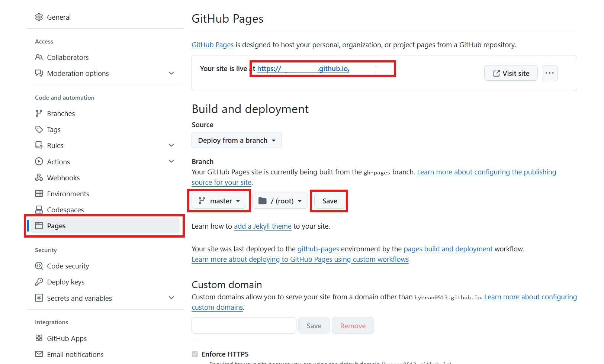Click the folder icon in root selector
The image size is (604, 364).
pyautogui.click(x=263, y=201)
